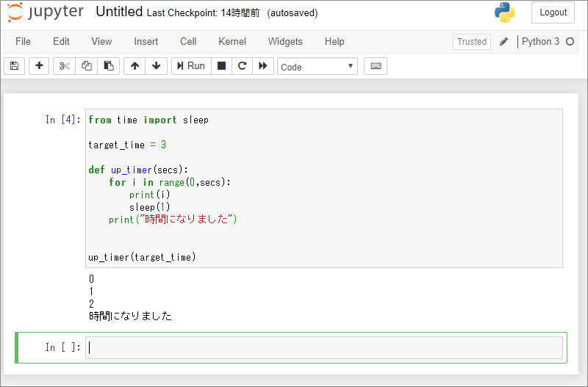Open the Edit menu

61,42
